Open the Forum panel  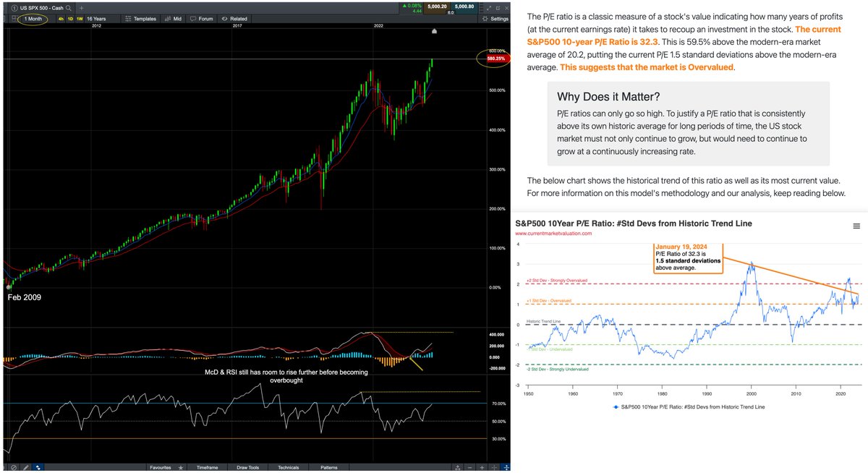(201, 19)
